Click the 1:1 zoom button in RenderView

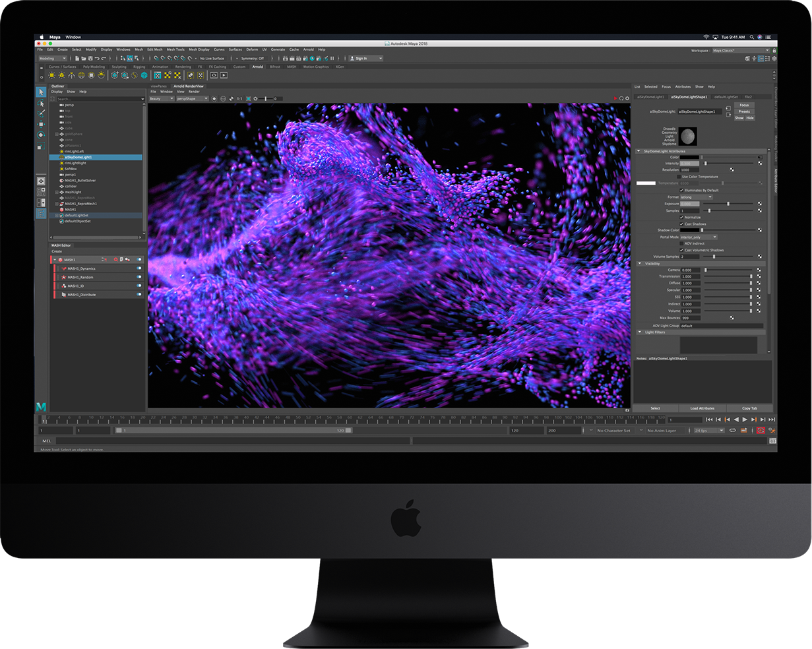tap(239, 98)
